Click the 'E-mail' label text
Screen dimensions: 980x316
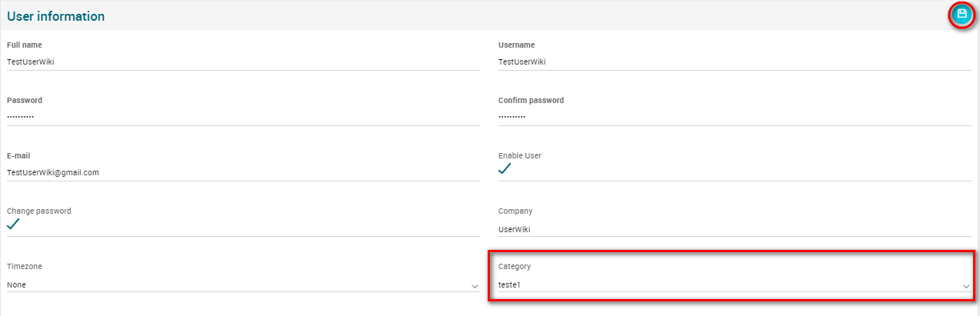(x=18, y=155)
